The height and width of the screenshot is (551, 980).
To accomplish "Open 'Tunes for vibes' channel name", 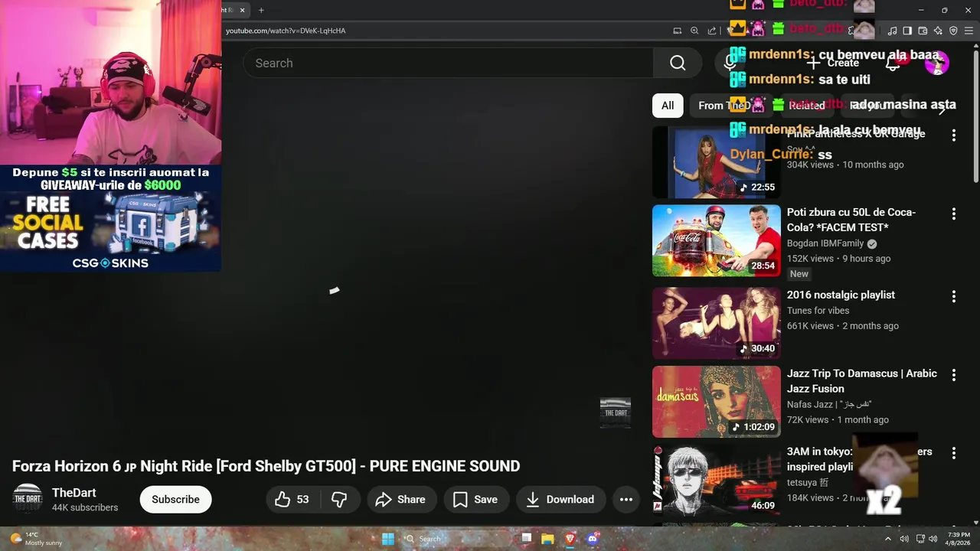I will point(818,311).
